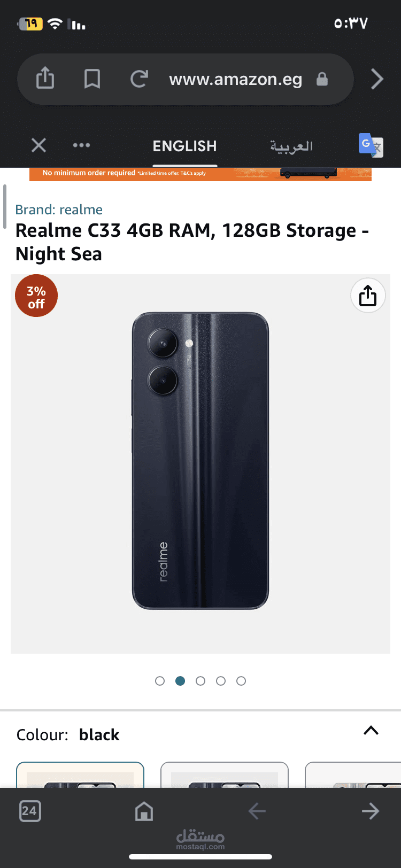Select the fifth image carousel dot
The height and width of the screenshot is (868, 401).
[241, 681]
